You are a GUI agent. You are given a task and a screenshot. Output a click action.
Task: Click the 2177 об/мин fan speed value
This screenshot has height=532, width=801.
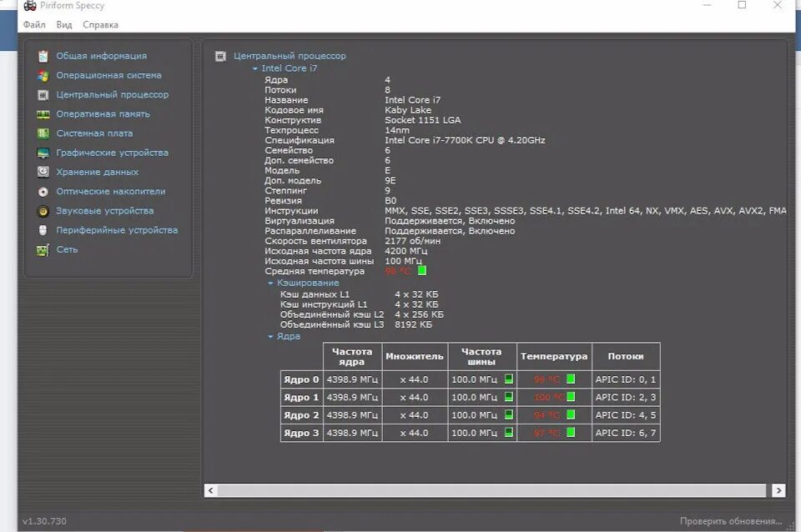click(412, 241)
